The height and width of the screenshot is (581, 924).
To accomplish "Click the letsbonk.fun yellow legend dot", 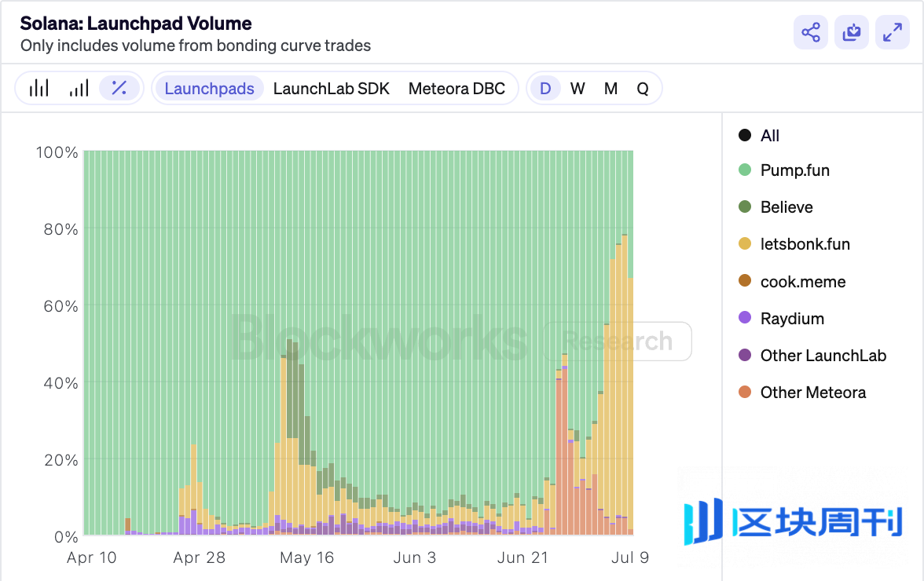I will point(745,243).
